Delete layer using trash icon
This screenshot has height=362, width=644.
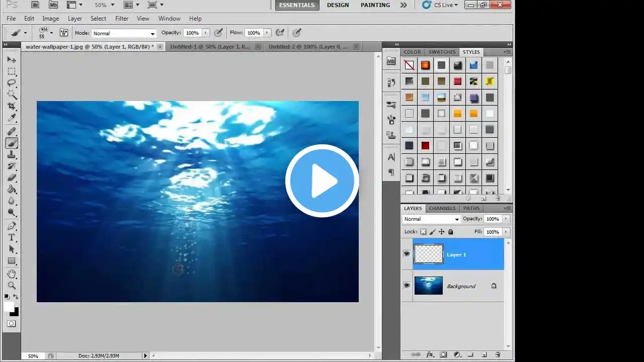498,354
